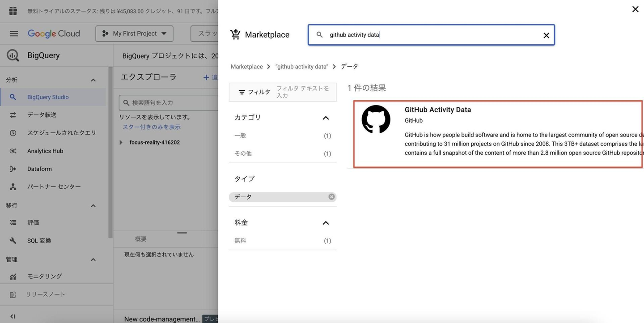Collapse the 分析 section
The width and height of the screenshot is (644, 323).
(93, 80)
